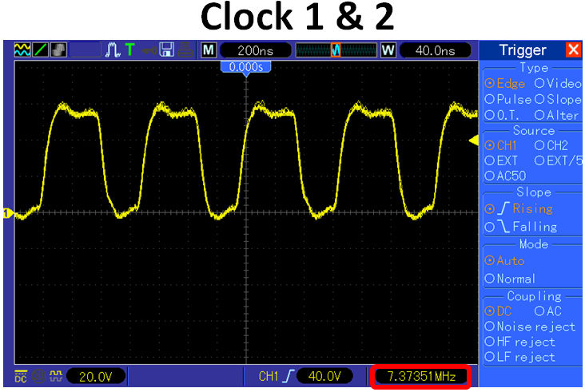Select EXT/5 trigger source
The width and height of the screenshot is (585, 392).
point(558,160)
